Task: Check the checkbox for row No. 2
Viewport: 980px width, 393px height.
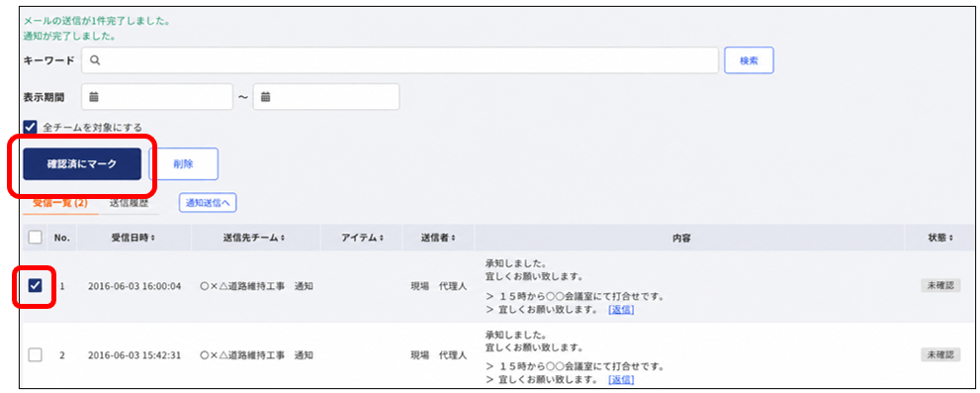Action: tap(36, 354)
